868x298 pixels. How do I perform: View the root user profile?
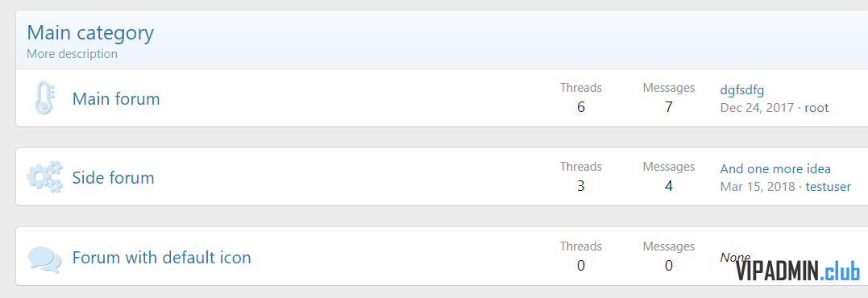click(816, 108)
